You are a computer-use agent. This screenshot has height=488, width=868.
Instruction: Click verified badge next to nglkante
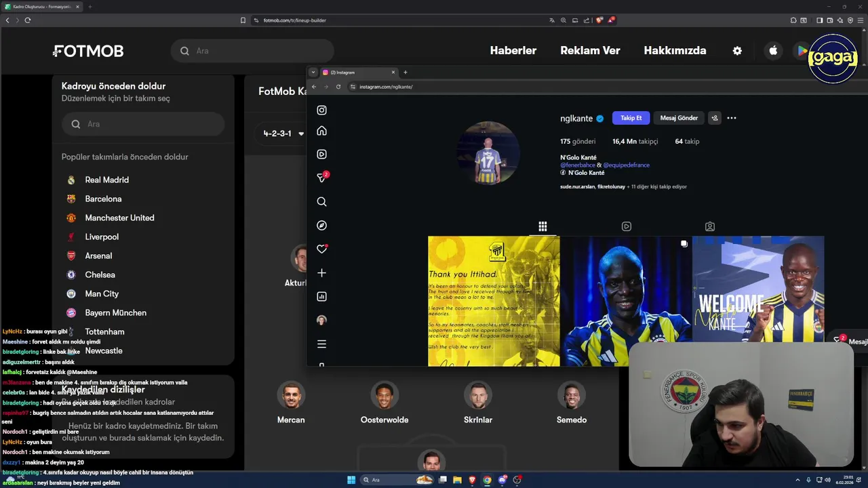pos(599,119)
